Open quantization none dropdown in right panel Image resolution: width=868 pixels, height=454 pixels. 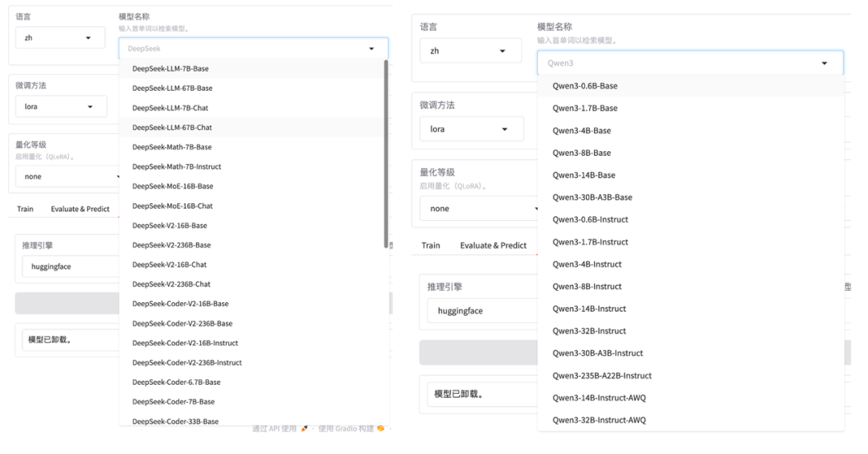pos(478,209)
